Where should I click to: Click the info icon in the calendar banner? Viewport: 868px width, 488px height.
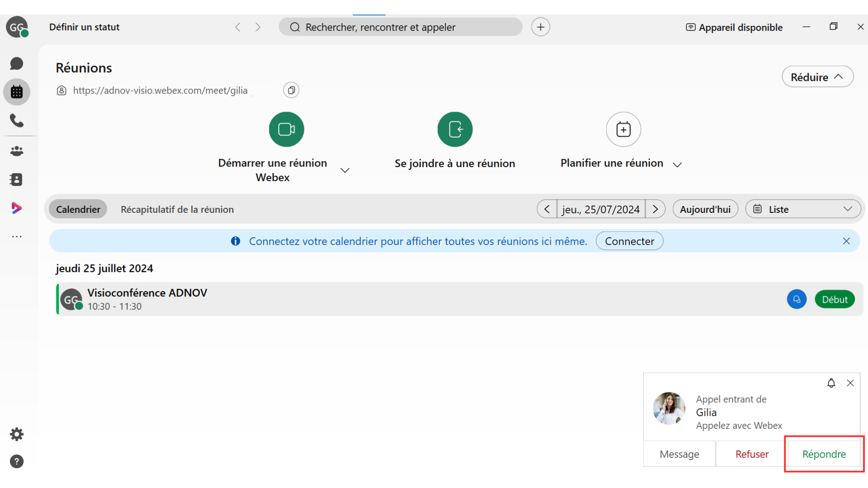[236, 241]
